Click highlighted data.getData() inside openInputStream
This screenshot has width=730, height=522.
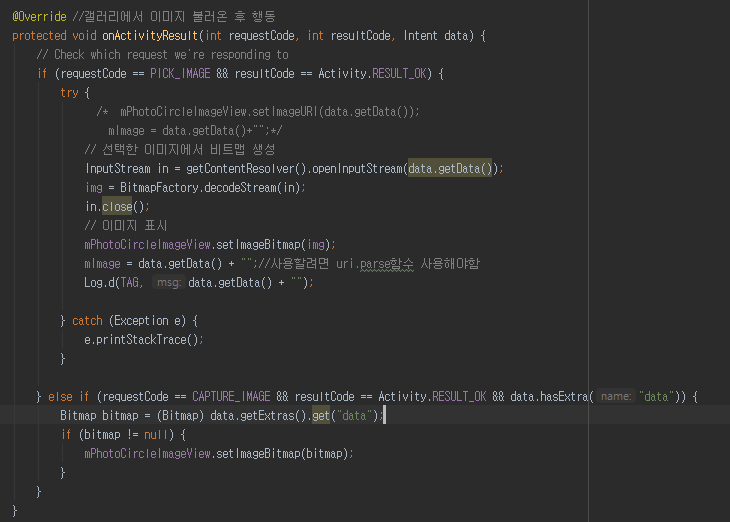click(x=450, y=169)
